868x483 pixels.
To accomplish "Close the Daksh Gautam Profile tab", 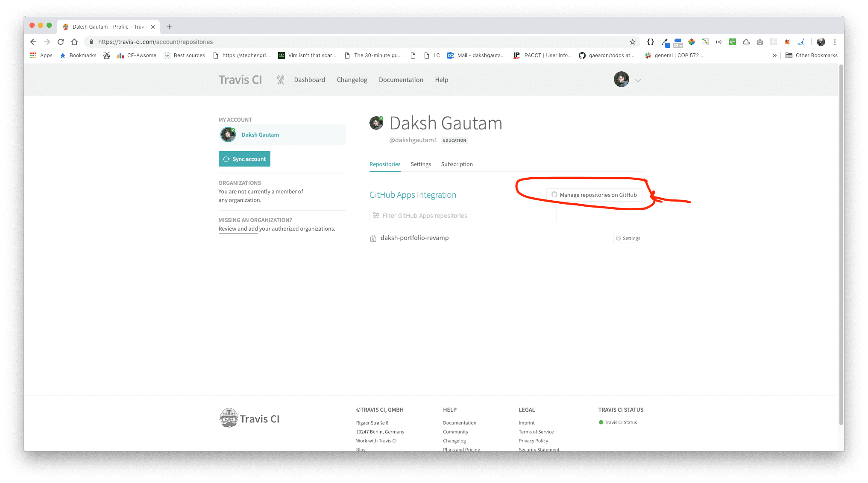I will [x=153, y=27].
